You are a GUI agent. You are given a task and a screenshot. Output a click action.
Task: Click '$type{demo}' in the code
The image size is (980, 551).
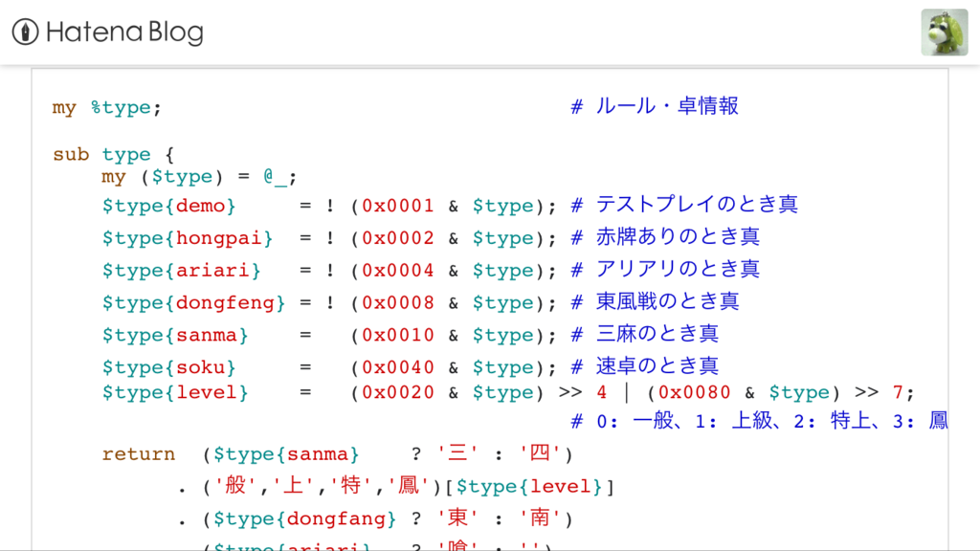[168, 206]
